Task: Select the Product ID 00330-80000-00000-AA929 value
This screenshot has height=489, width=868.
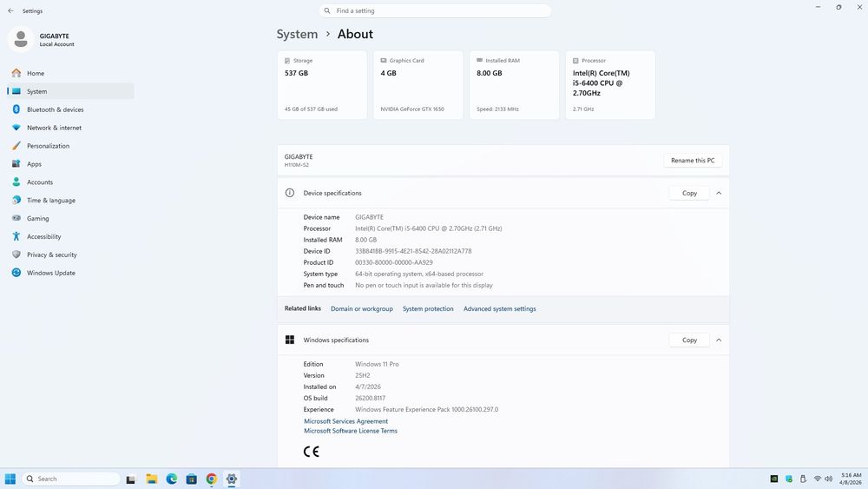Action: tap(393, 262)
